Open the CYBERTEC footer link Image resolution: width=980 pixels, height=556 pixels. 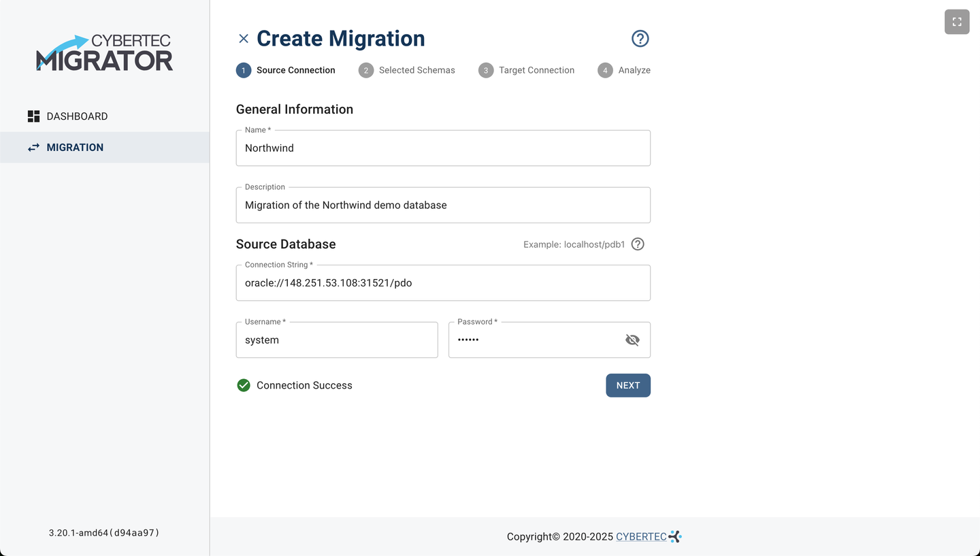coord(641,537)
